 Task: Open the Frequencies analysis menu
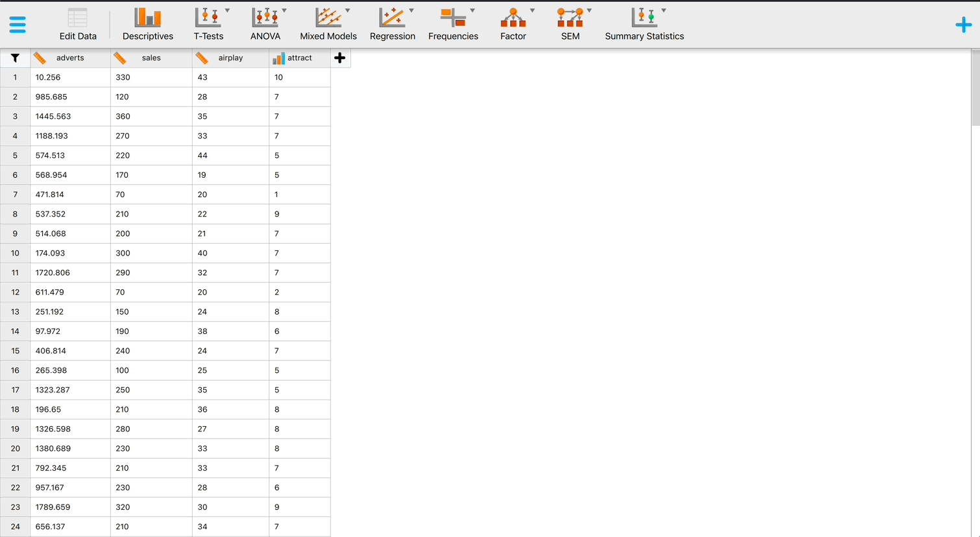[453, 25]
